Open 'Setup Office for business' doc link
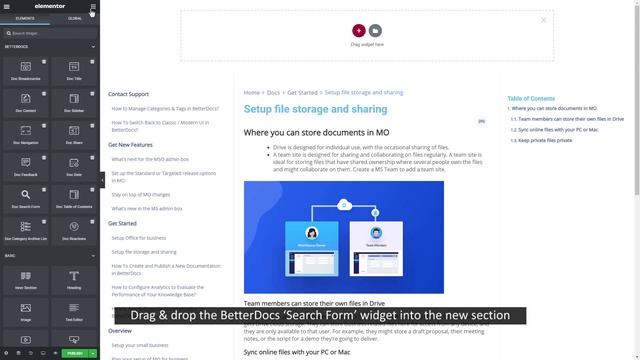 tap(139, 238)
